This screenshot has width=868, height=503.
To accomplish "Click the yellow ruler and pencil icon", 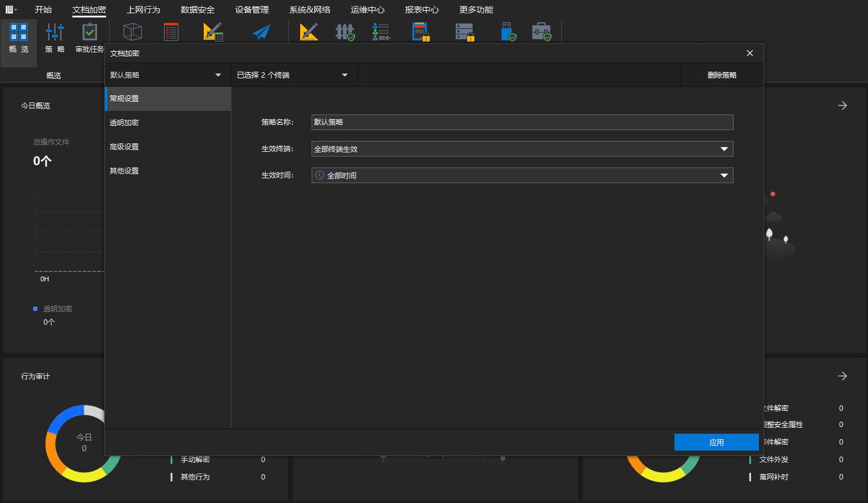I will 309,32.
